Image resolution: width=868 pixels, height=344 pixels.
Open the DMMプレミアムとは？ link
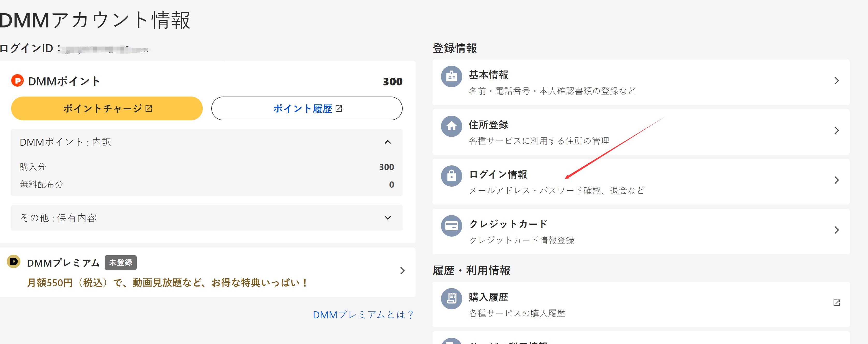point(363,315)
